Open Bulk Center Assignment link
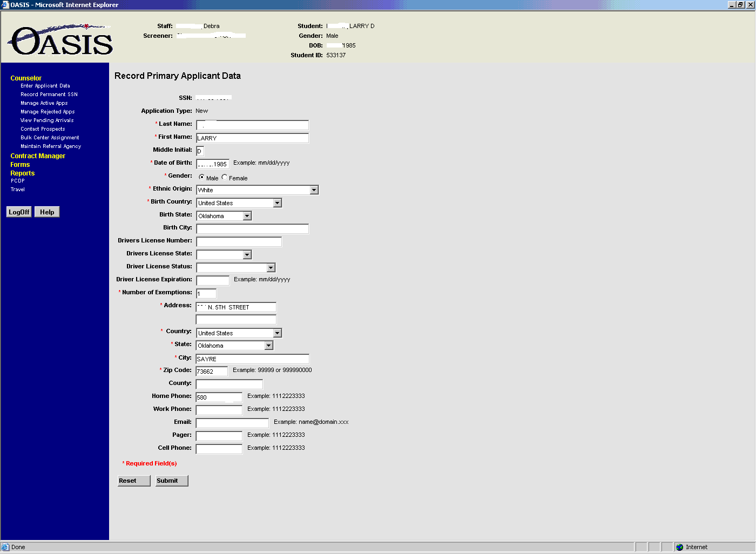 coord(50,138)
